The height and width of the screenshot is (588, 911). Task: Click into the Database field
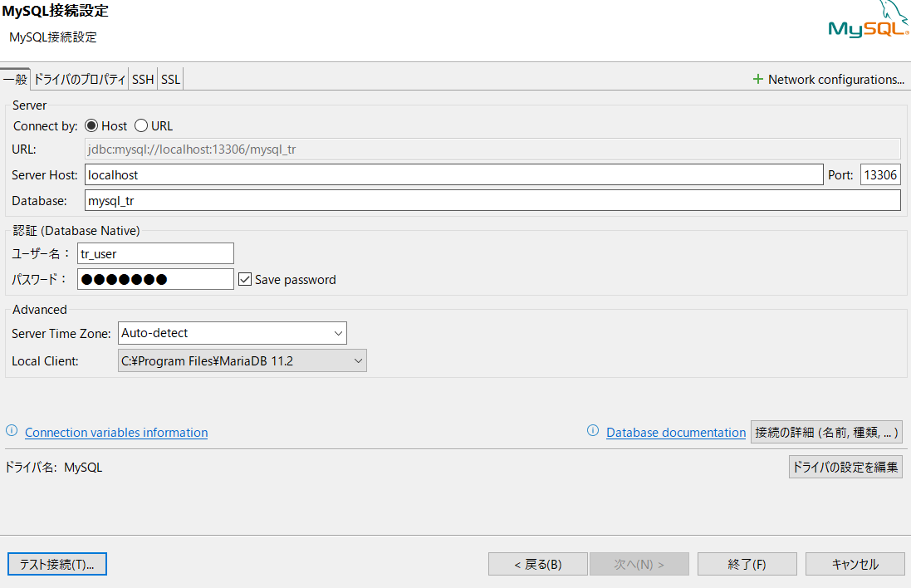492,200
